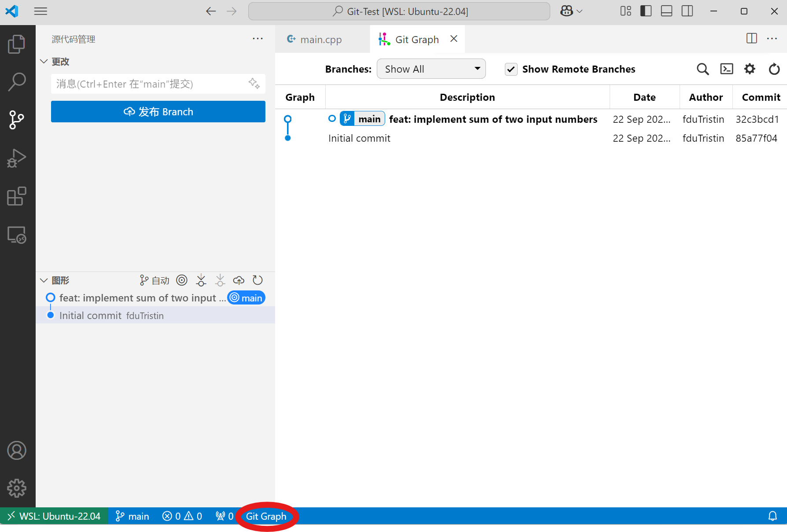Open terminal from Git Graph toolbar
The image size is (787, 532).
pyautogui.click(x=726, y=69)
